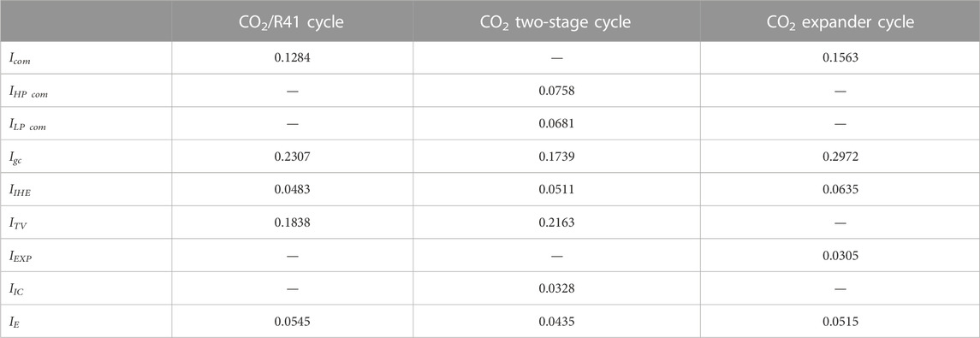
Task: Select the 0.0545 cell in IE row
Action: [292, 321]
